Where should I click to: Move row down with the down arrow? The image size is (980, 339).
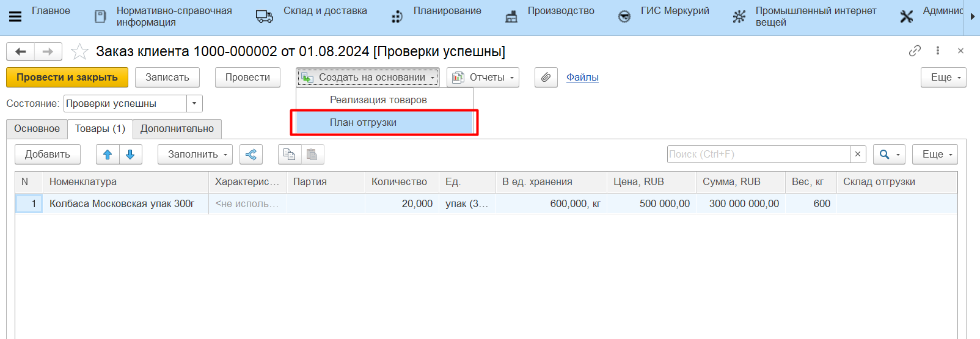click(x=130, y=155)
